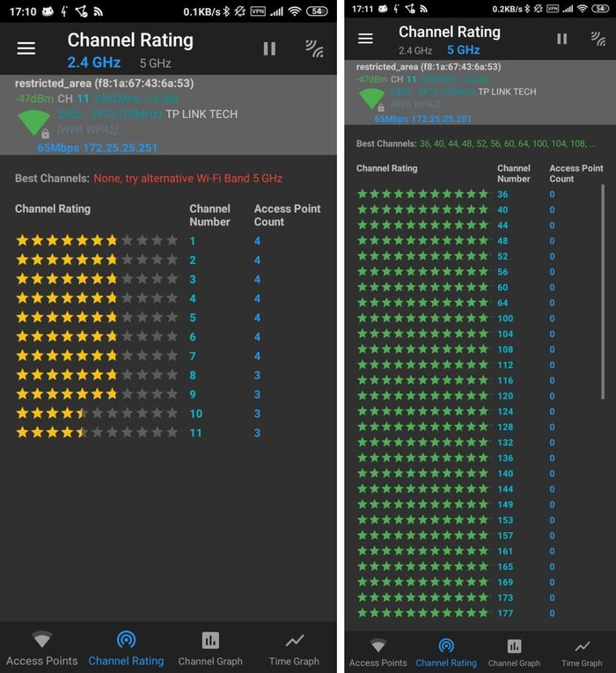
Task: Select channel 177 in 5 GHz list
Action: (505, 613)
